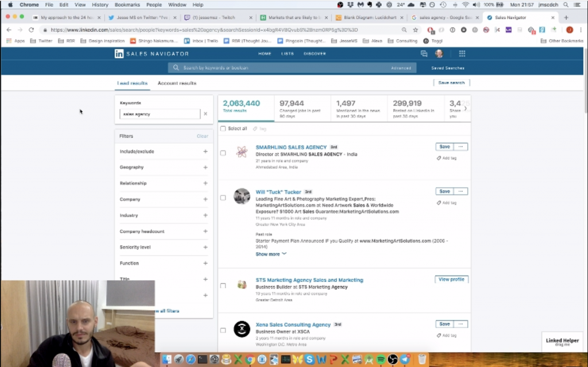This screenshot has height=367, width=588.
Task: Switch to the Account results tab
Action: [x=177, y=83]
